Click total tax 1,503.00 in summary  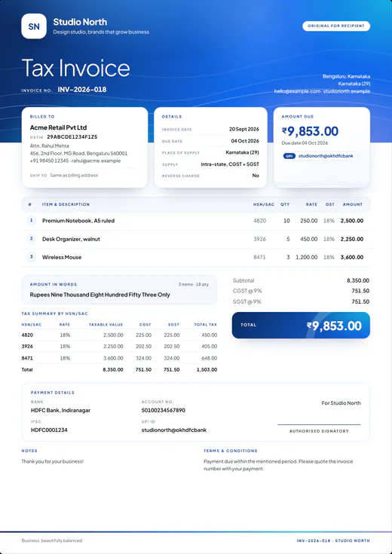tap(207, 369)
